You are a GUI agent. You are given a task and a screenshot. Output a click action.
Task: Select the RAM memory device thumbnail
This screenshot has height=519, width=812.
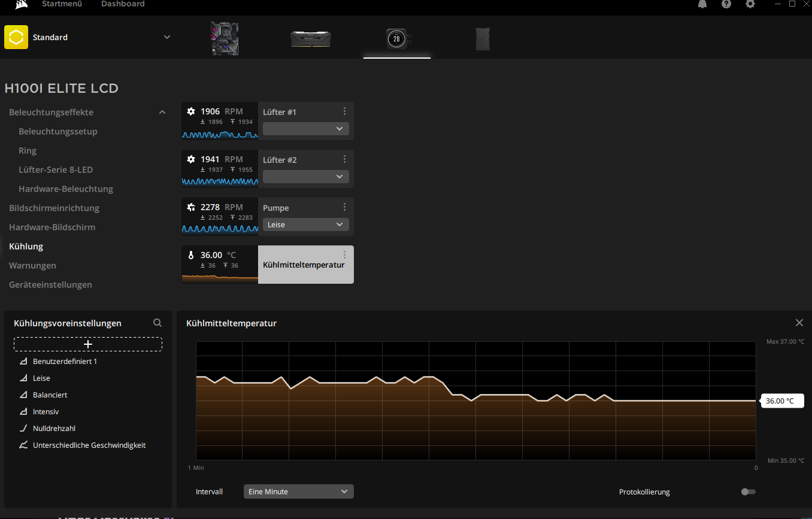pyautogui.click(x=311, y=39)
